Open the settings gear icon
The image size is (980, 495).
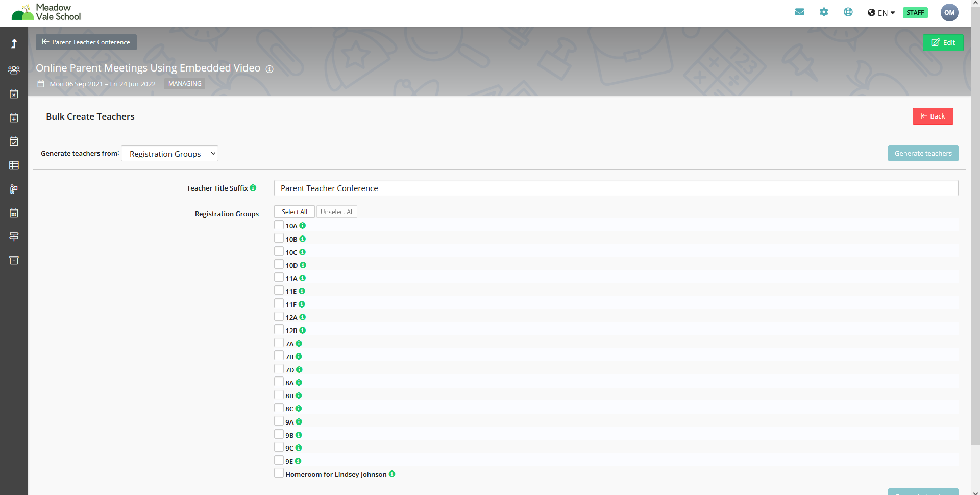pyautogui.click(x=824, y=12)
